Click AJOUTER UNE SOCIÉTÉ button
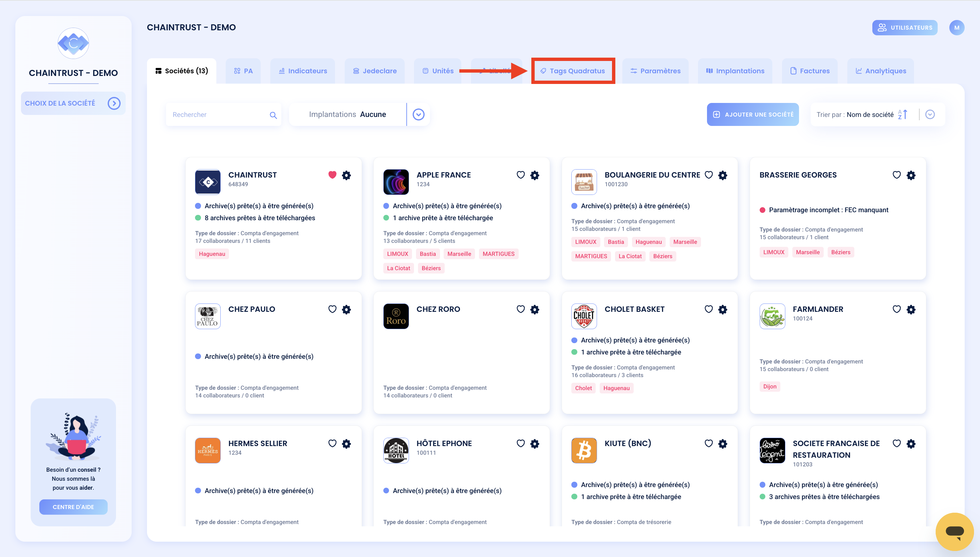 click(753, 114)
